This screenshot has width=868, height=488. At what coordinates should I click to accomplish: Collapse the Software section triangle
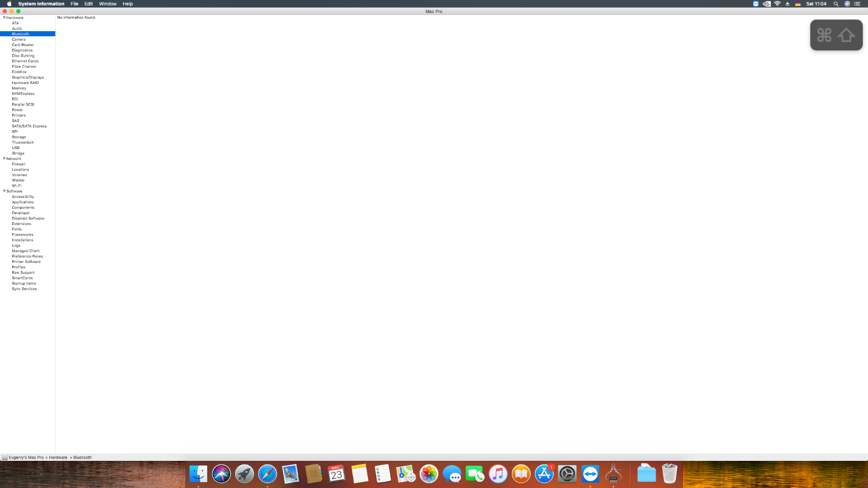4,191
